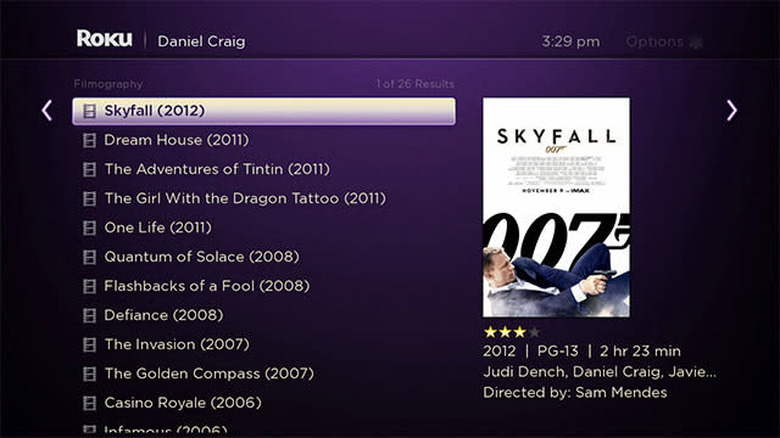Click the film icon beside One Life

pyautogui.click(x=89, y=228)
